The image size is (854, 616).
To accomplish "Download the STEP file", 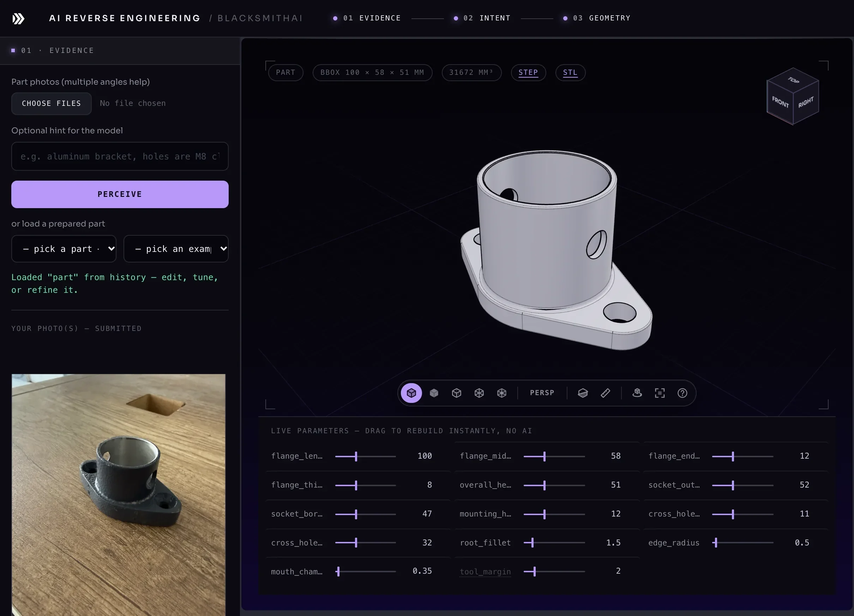I will (x=528, y=72).
